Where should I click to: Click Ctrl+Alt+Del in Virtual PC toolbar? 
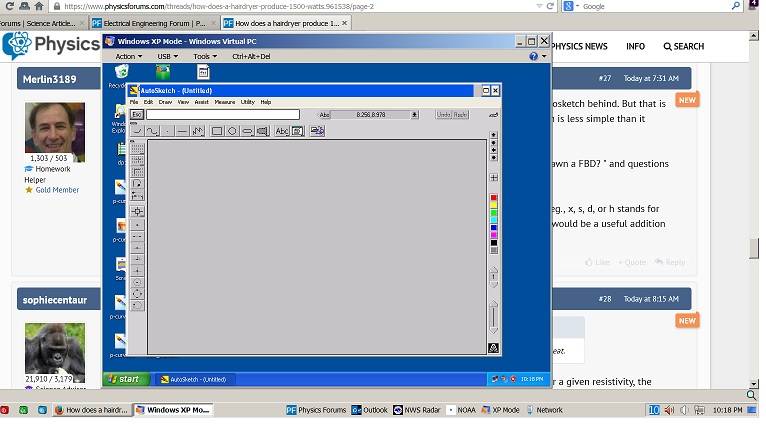coord(251,56)
